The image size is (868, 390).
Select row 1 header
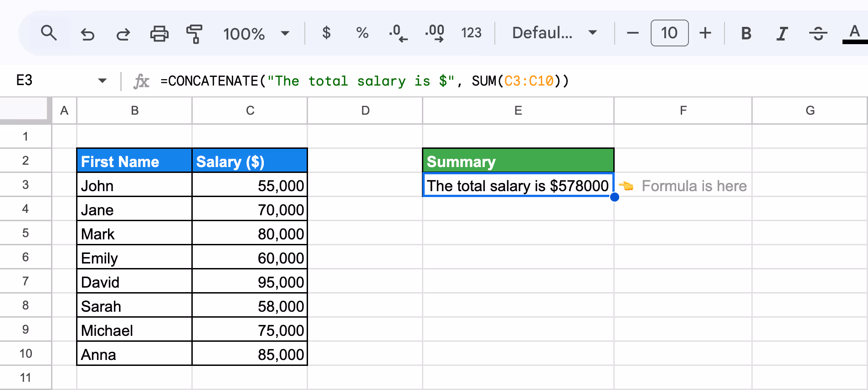(x=26, y=136)
